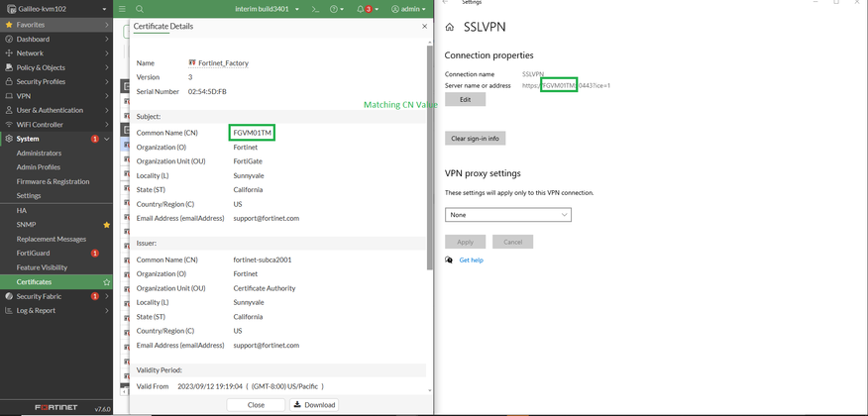Open the admin user menu
The width and height of the screenshot is (868, 416).
pos(408,9)
